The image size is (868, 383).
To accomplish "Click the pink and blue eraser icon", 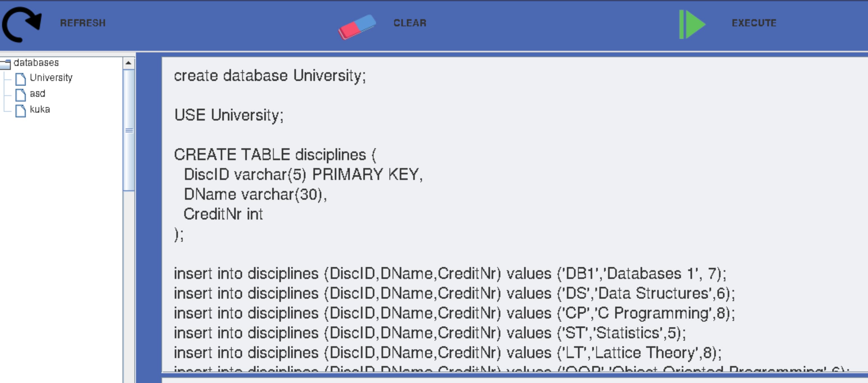I will tap(357, 27).
